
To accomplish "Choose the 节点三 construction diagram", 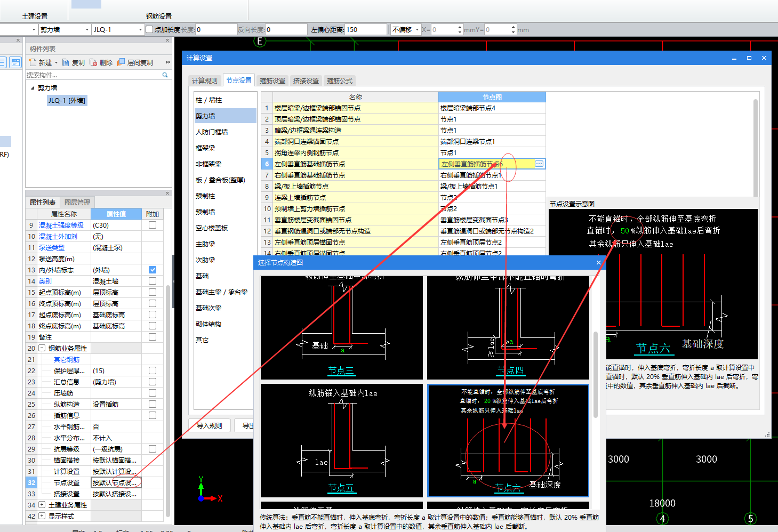I will coord(341,327).
